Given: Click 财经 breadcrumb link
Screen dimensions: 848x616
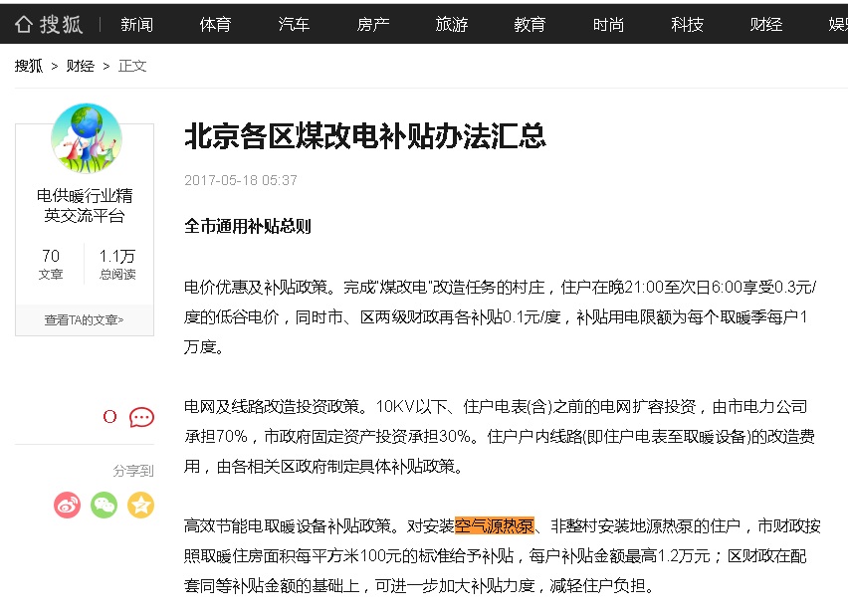Looking at the screenshot, I should coord(80,66).
